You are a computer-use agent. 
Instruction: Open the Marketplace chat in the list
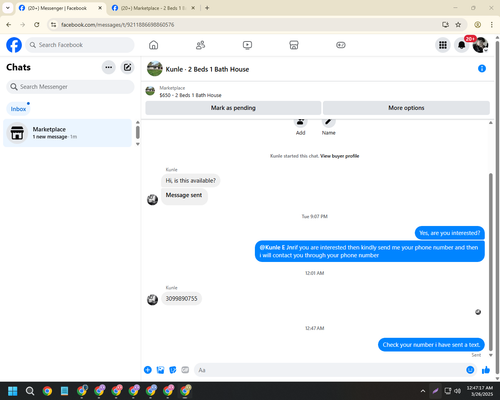point(67,133)
